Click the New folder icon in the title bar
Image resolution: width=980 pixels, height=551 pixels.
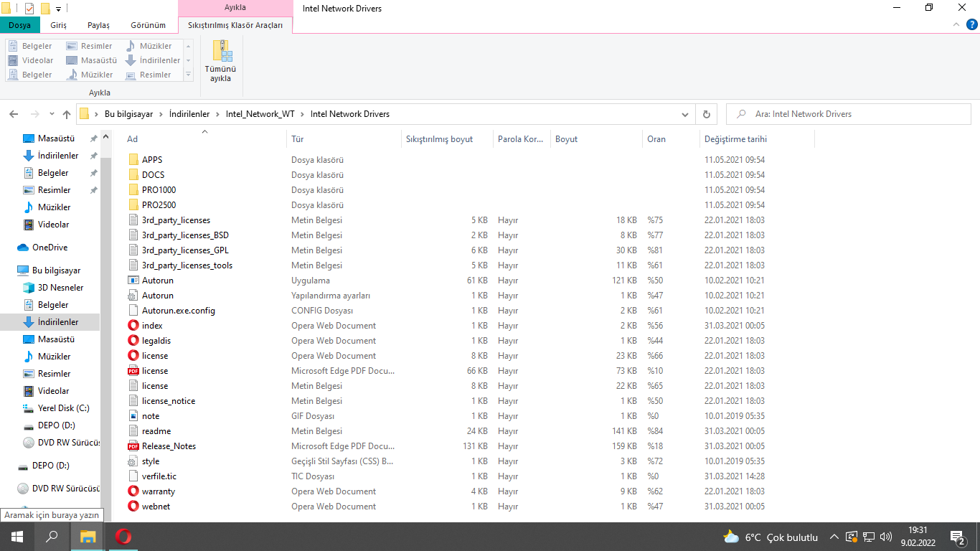[x=45, y=9]
